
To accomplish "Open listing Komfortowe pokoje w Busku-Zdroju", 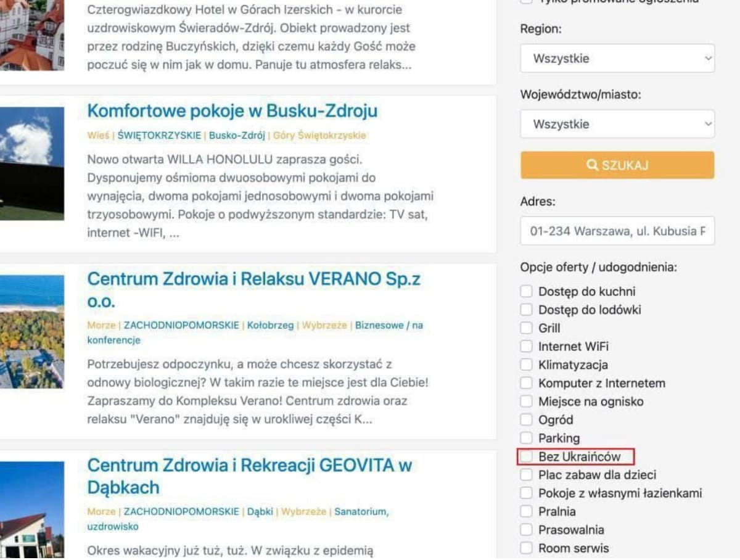I will click(x=232, y=111).
